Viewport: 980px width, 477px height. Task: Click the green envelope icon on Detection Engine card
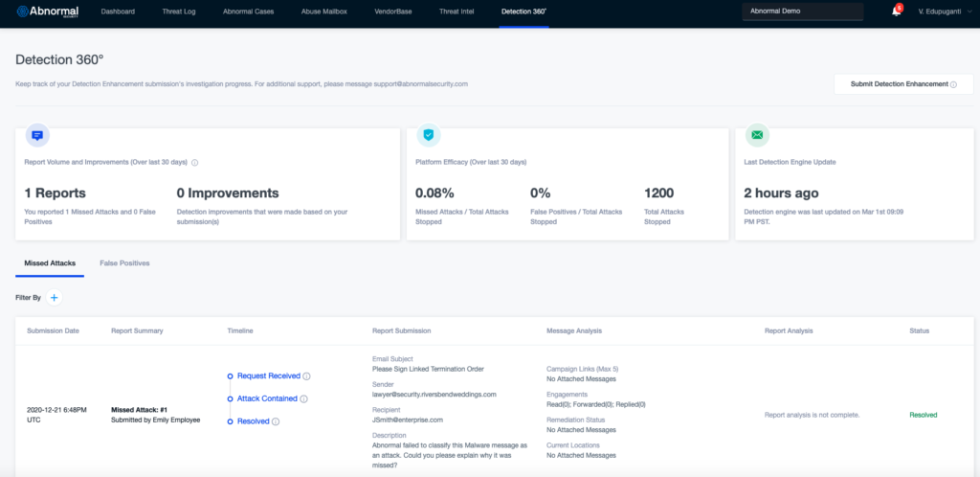(x=757, y=134)
